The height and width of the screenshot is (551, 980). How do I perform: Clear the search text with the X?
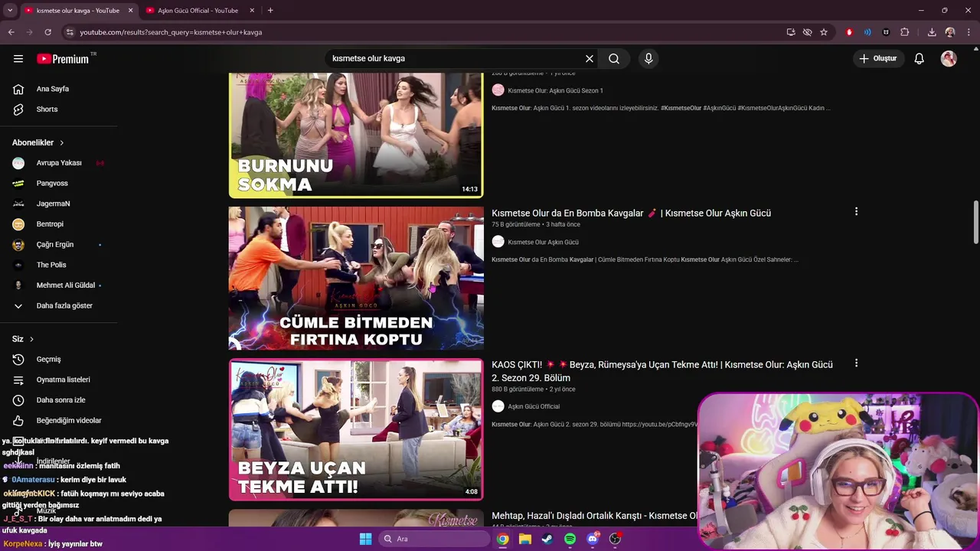tap(590, 59)
